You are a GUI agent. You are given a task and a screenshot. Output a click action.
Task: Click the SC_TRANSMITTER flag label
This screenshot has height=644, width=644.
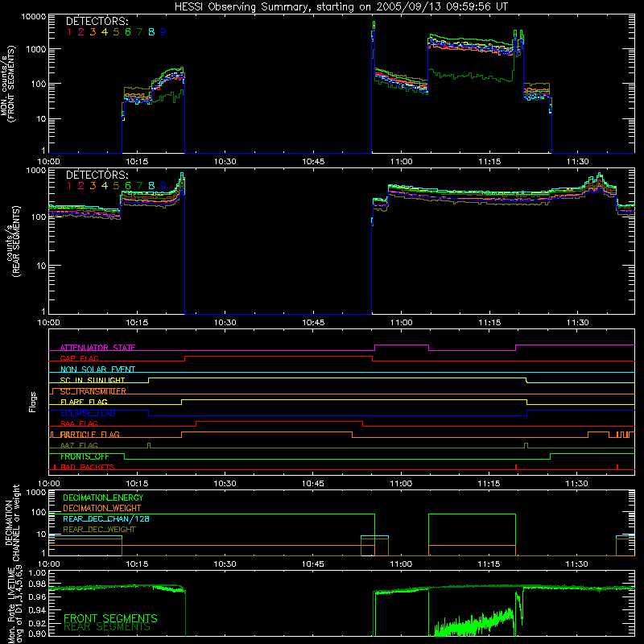tap(93, 391)
